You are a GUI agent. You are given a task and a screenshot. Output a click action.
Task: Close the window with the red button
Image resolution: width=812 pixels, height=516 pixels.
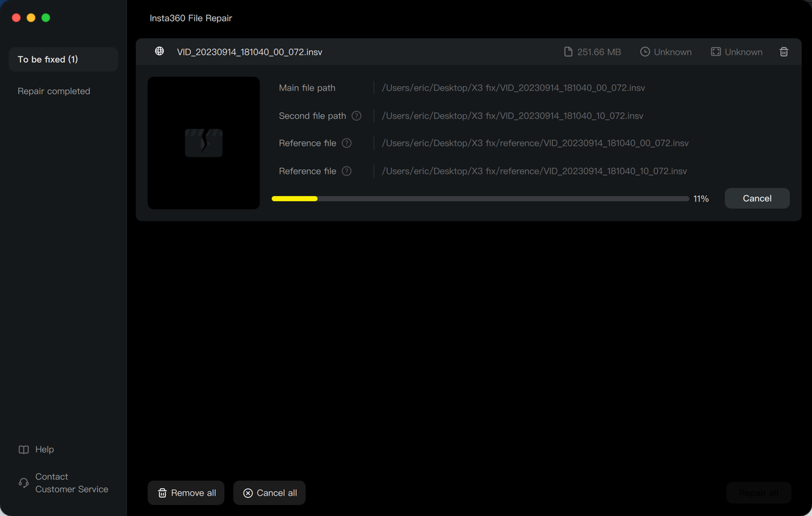16,18
